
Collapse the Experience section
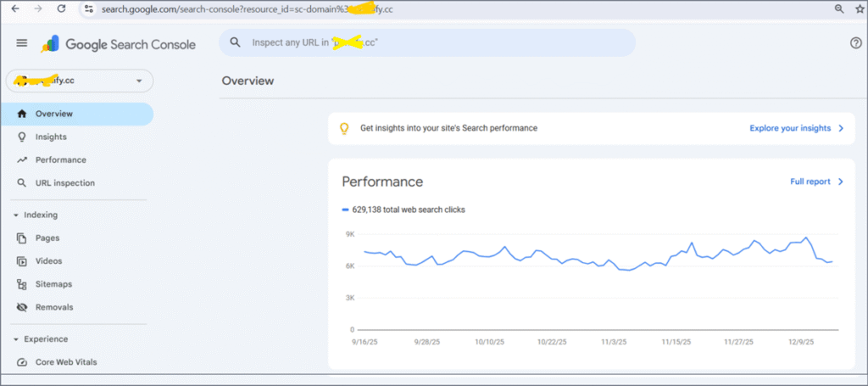tap(17, 339)
